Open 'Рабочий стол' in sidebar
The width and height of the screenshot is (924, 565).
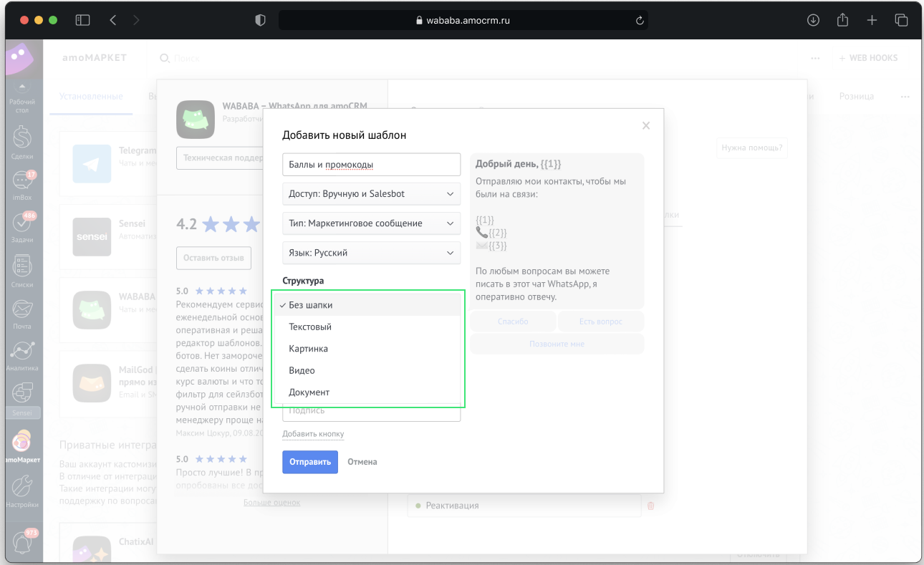[21, 98]
